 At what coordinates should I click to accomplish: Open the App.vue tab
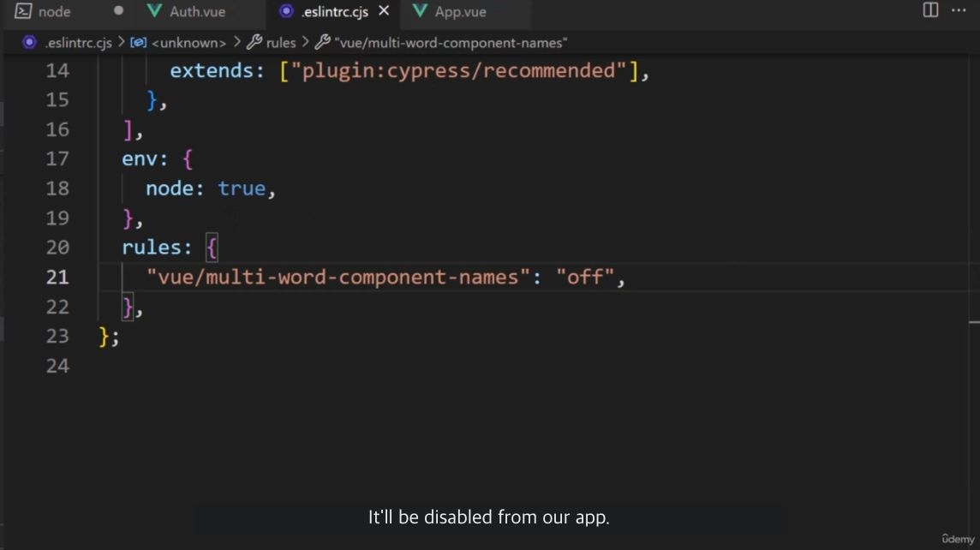(x=461, y=12)
